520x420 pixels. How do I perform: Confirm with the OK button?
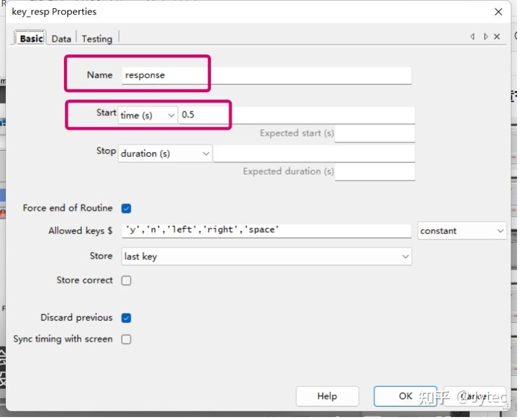click(x=406, y=396)
